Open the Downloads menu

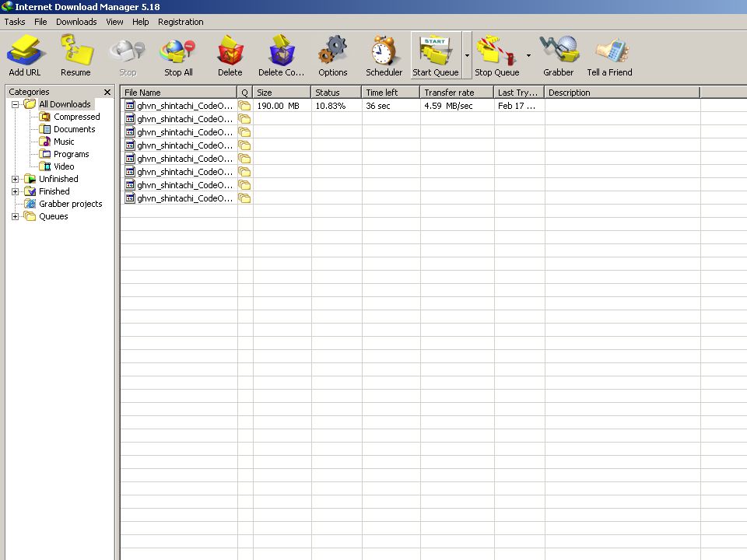76,22
